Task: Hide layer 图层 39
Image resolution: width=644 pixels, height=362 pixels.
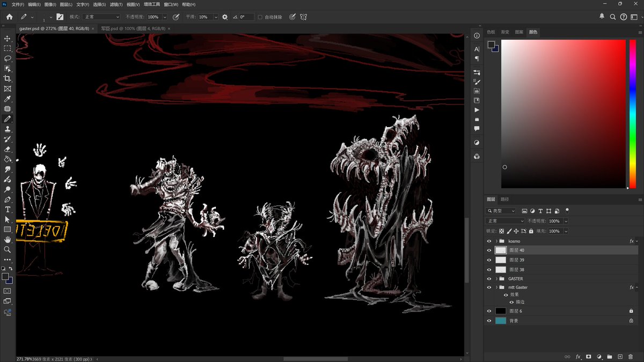Action: click(489, 260)
